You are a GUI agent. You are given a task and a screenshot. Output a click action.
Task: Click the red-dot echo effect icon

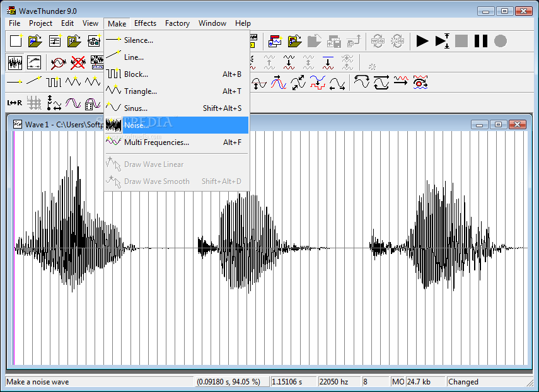pos(420,82)
